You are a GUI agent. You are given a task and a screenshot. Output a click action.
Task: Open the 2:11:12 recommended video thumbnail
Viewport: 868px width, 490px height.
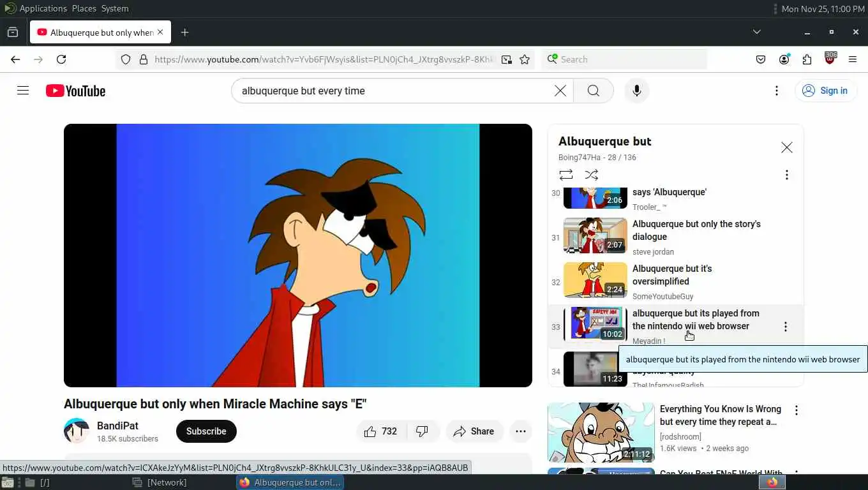point(601,432)
